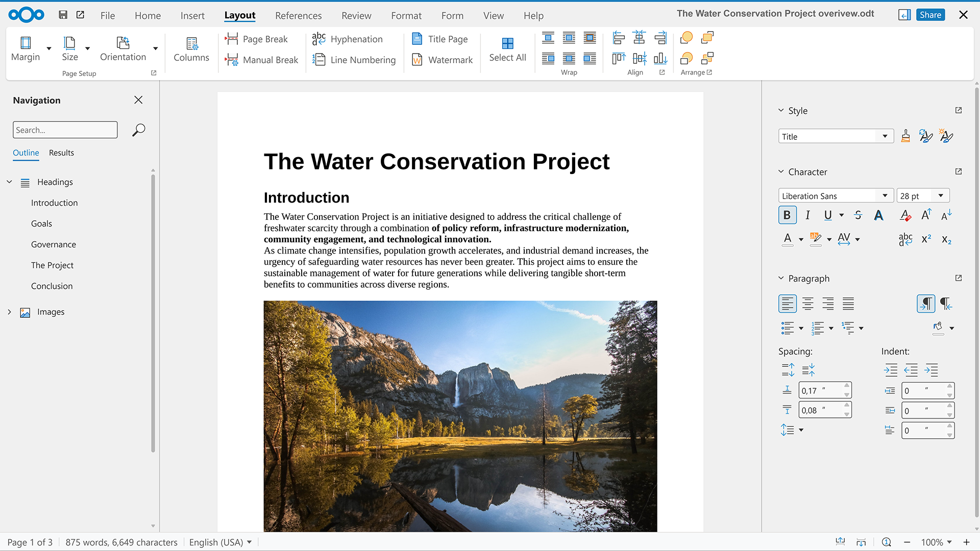Insert a Page Break
The height and width of the screenshot is (551, 980).
[257, 39]
